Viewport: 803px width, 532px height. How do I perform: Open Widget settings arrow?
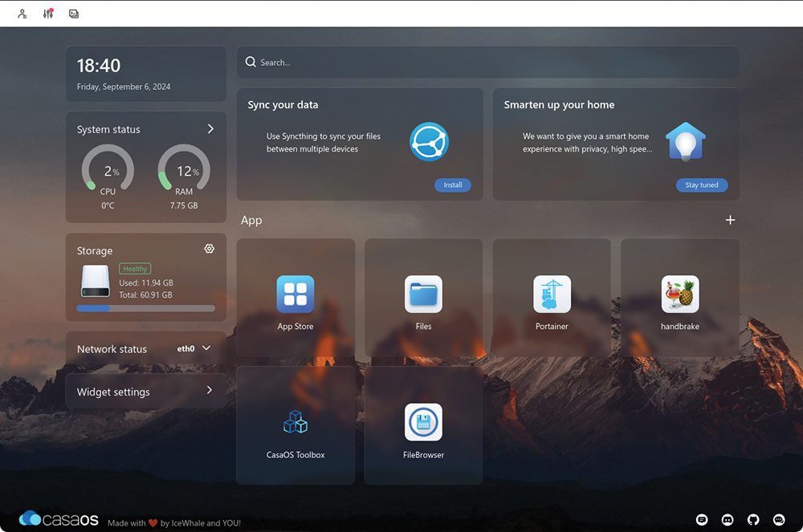209,390
